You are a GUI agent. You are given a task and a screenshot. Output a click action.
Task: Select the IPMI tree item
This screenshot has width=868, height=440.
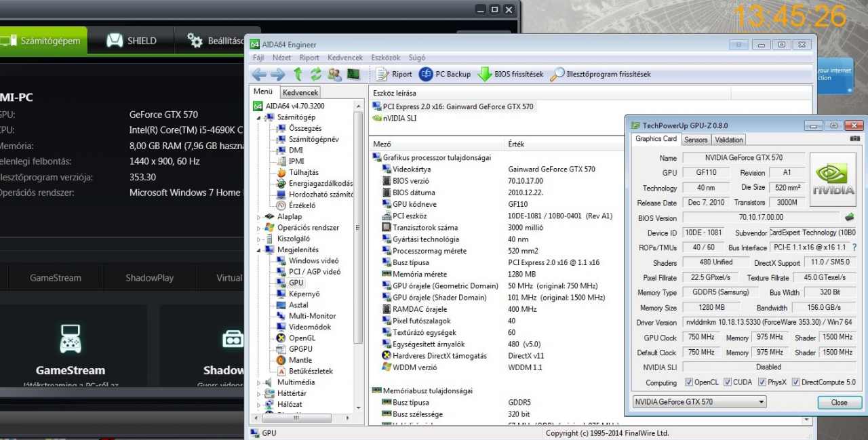tap(290, 161)
